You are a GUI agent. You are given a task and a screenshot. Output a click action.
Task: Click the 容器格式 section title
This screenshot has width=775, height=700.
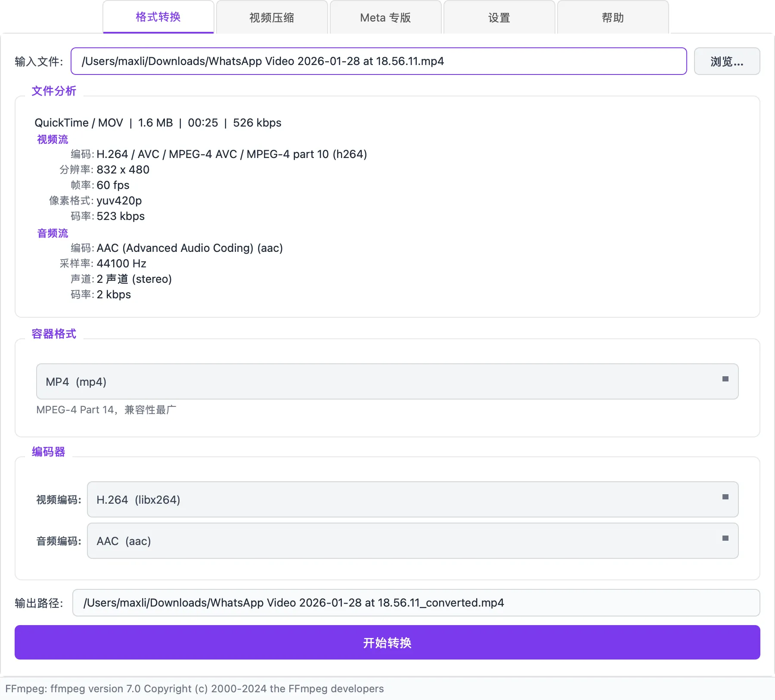tap(54, 334)
